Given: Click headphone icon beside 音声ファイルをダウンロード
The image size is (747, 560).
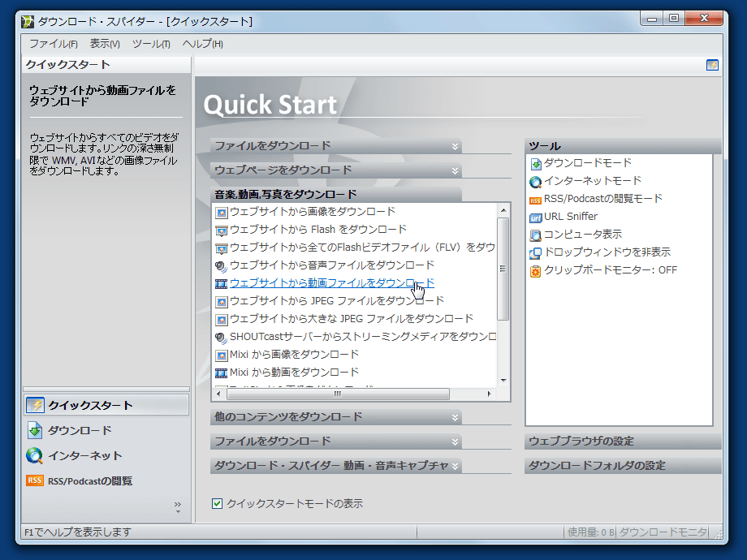Looking at the screenshot, I should pos(221,266).
